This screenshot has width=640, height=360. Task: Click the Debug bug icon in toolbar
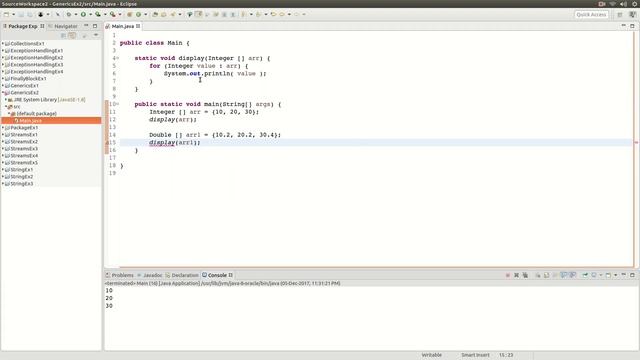pyautogui.click(x=69, y=14)
